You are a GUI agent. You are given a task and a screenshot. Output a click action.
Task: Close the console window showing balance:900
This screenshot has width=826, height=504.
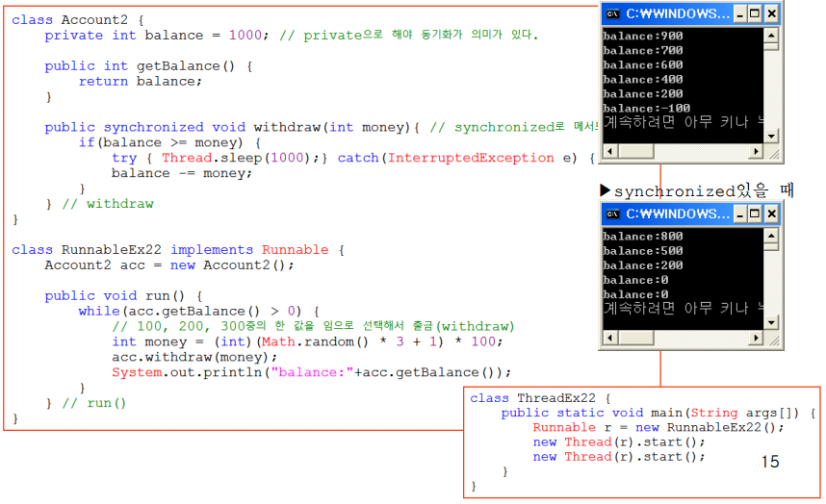tap(772, 13)
